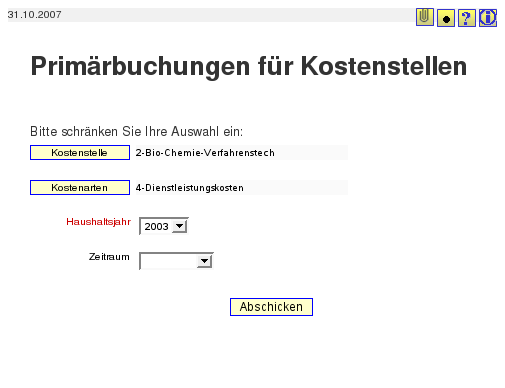Image resolution: width=505 pixels, height=388 pixels.
Task: Open the info icon
Action: tap(488, 18)
